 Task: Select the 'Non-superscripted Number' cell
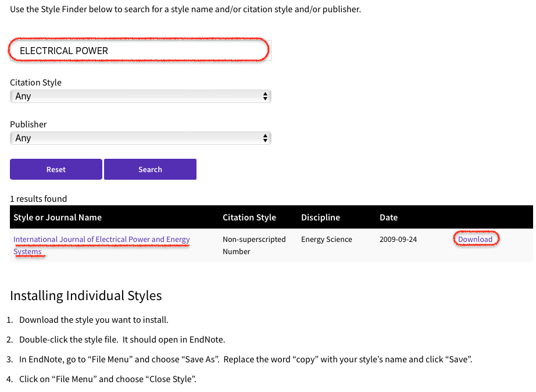pos(254,245)
